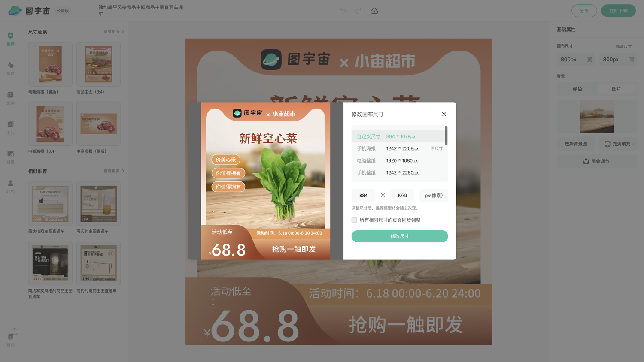Click the cloud save icon
Viewport: 644px width, 362px height.
374,11
